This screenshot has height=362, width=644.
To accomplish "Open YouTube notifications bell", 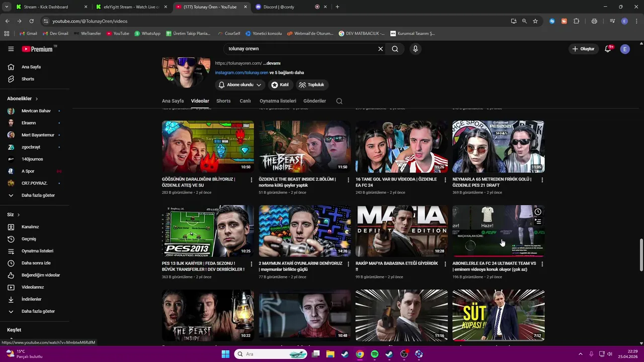I will [x=608, y=49].
